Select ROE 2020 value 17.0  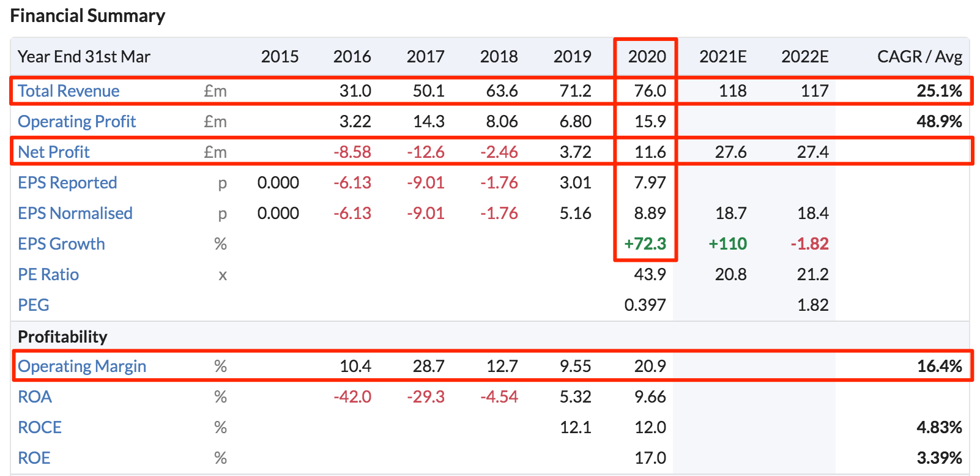click(x=650, y=458)
